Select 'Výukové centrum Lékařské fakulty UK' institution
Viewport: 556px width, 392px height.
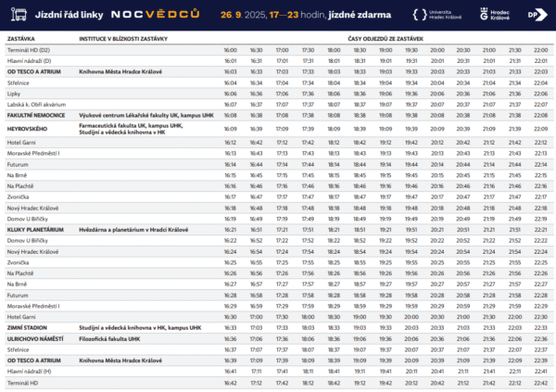click(x=129, y=115)
